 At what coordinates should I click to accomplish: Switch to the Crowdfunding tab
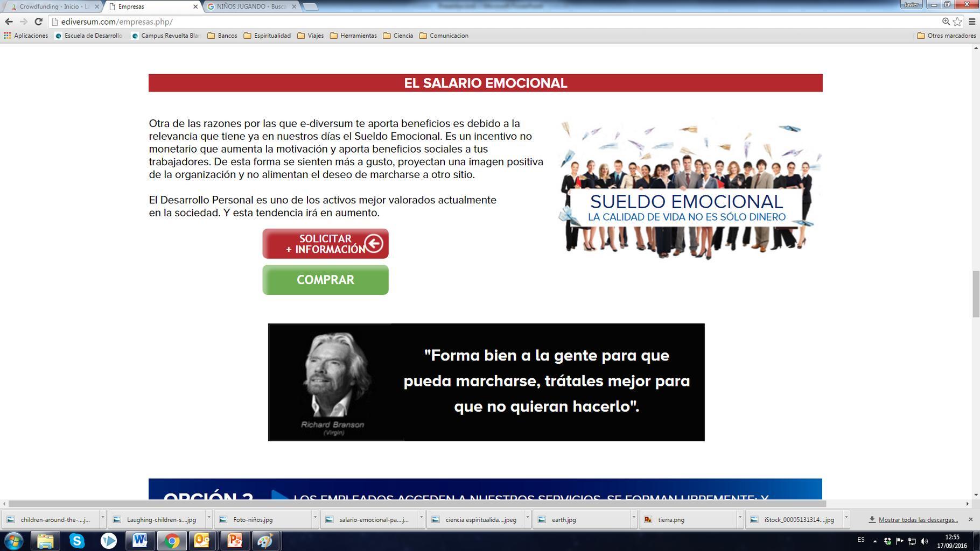click(x=53, y=6)
